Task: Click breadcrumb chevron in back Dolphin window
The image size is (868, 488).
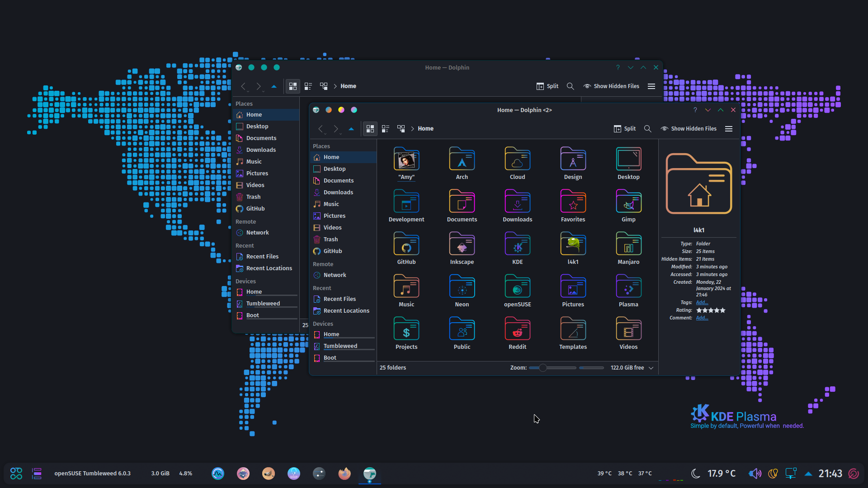Action: point(335,86)
